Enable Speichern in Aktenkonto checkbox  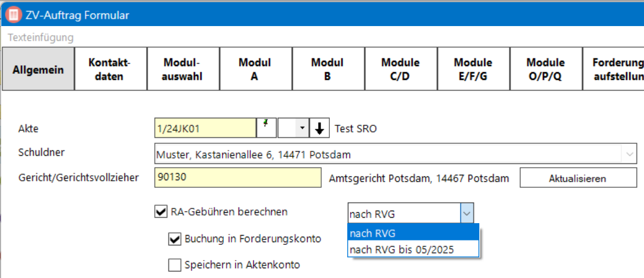click(174, 265)
